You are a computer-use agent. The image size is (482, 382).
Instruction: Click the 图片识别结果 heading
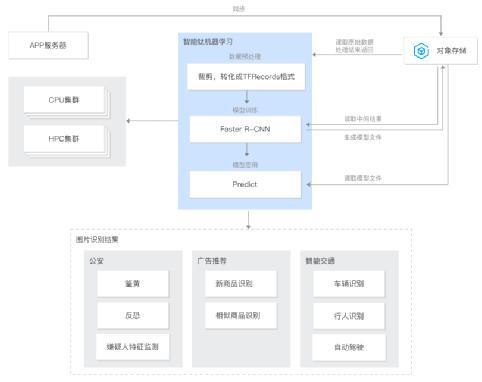[97, 239]
